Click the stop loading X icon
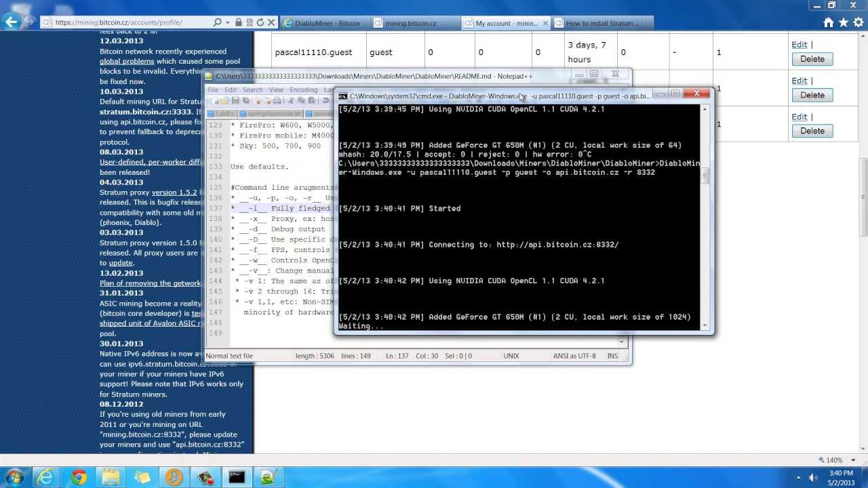The height and width of the screenshot is (488, 868). click(271, 22)
